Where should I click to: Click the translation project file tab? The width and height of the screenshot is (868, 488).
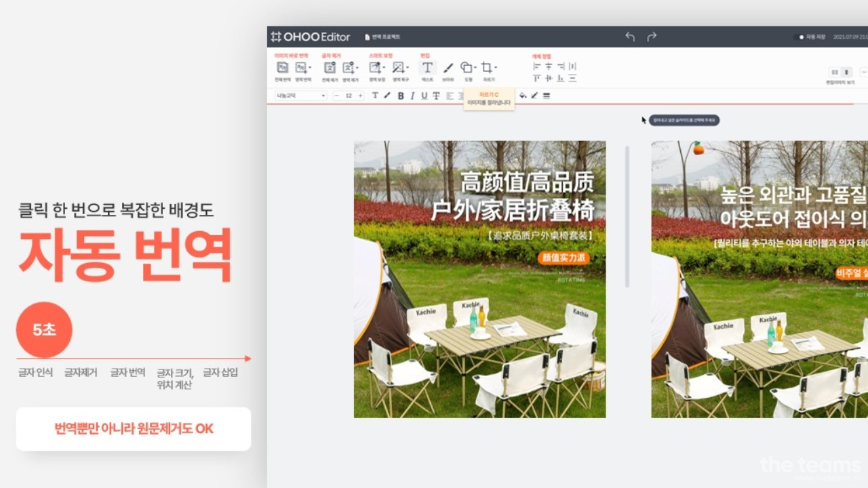(383, 37)
